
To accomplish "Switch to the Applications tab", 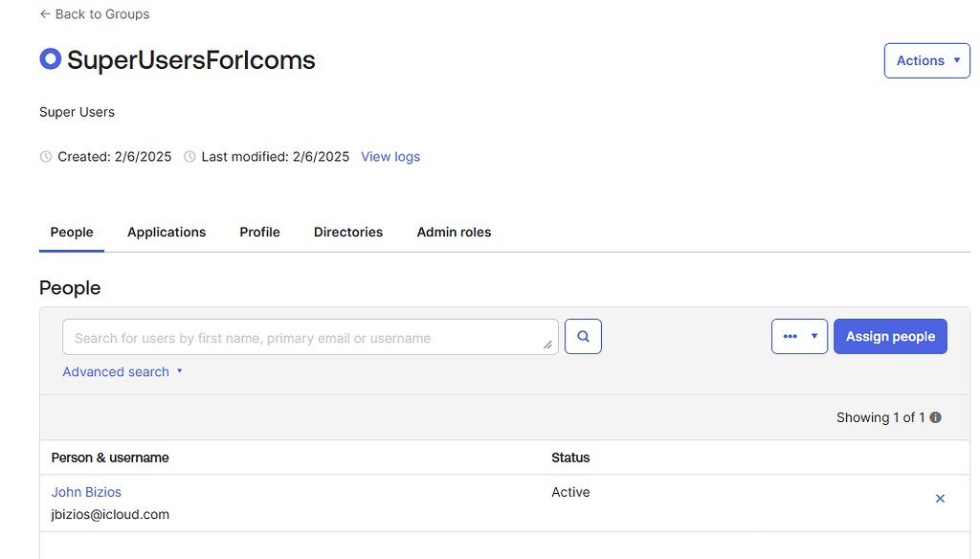I will (x=167, y=233).
